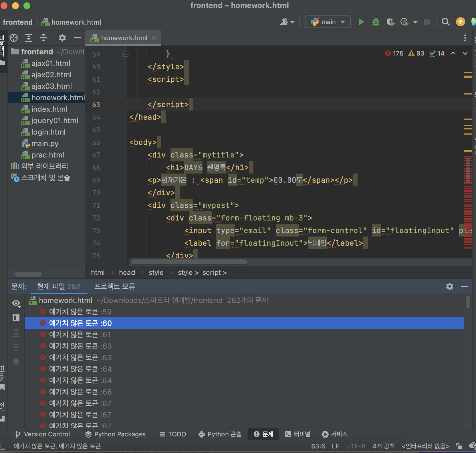Select error 예기치 않은 토큰 :61
This screenshot has height=453, width=476.
244,334
